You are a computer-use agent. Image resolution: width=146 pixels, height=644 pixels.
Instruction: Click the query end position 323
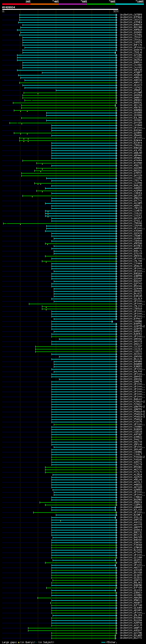pyautogui.click(x=115, y=11)
